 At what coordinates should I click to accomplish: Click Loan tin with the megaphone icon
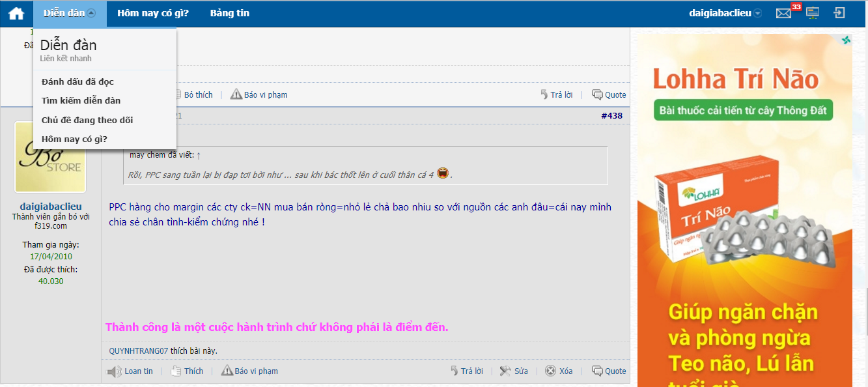[x=130, y=371]
